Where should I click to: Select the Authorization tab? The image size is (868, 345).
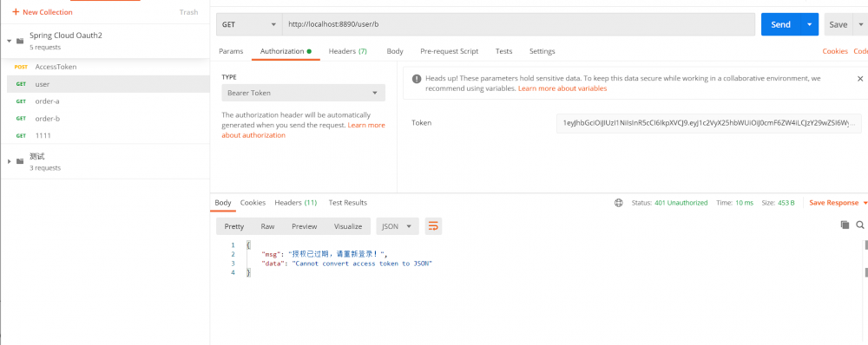(x=286, y=51)
